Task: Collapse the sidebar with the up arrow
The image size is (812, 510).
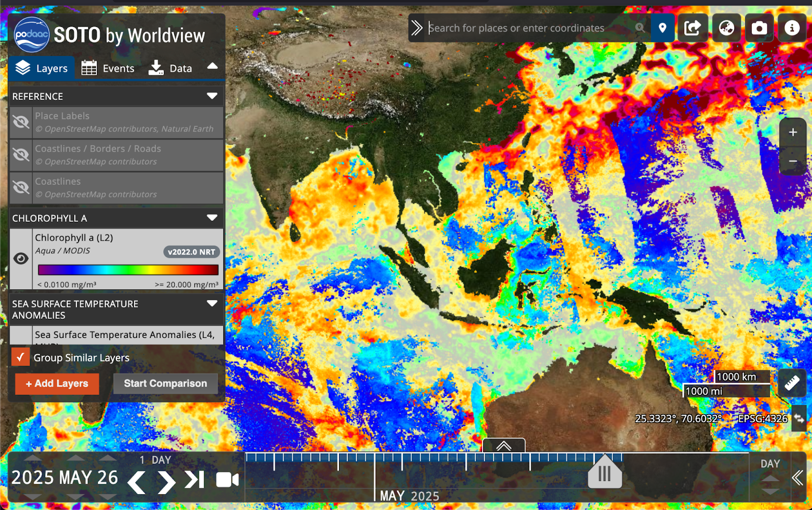Action: tap(213, 66)
